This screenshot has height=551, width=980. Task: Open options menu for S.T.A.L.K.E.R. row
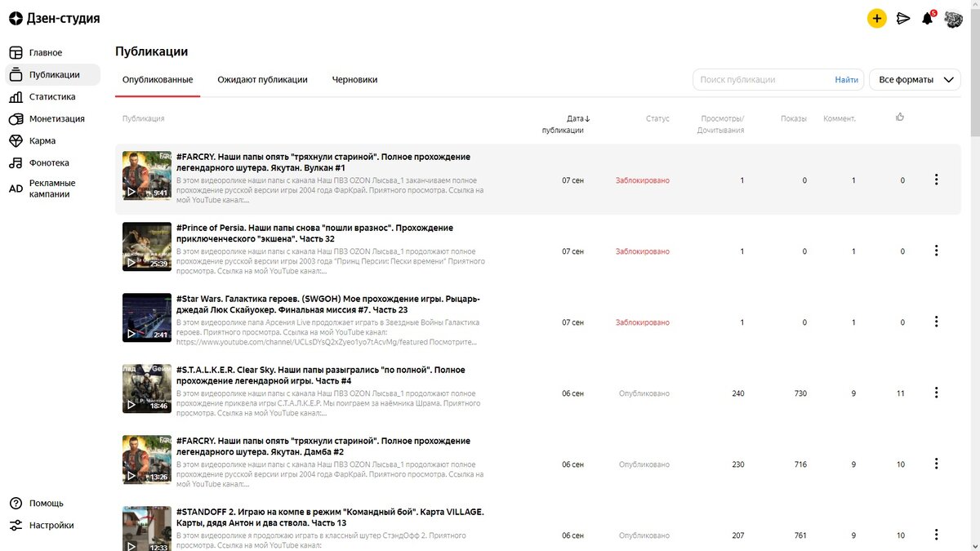936,393
